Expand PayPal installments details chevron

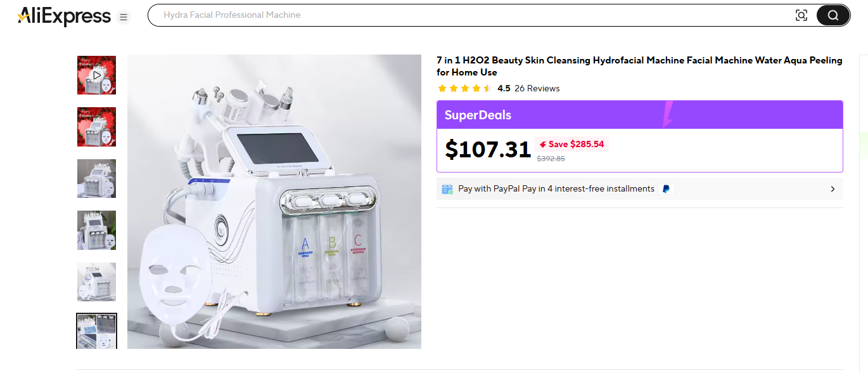(x=833, y=189)
